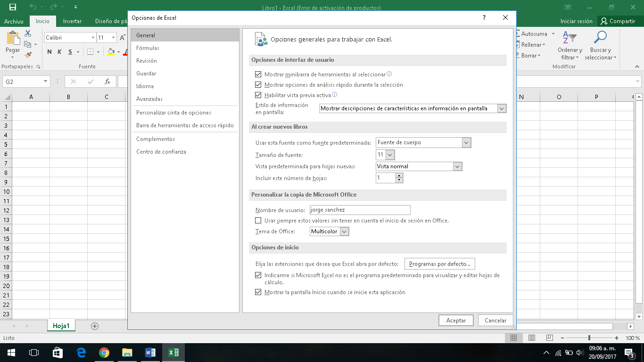Disable Mostrar la pantalla Inicio option

[x=258, y=292]
